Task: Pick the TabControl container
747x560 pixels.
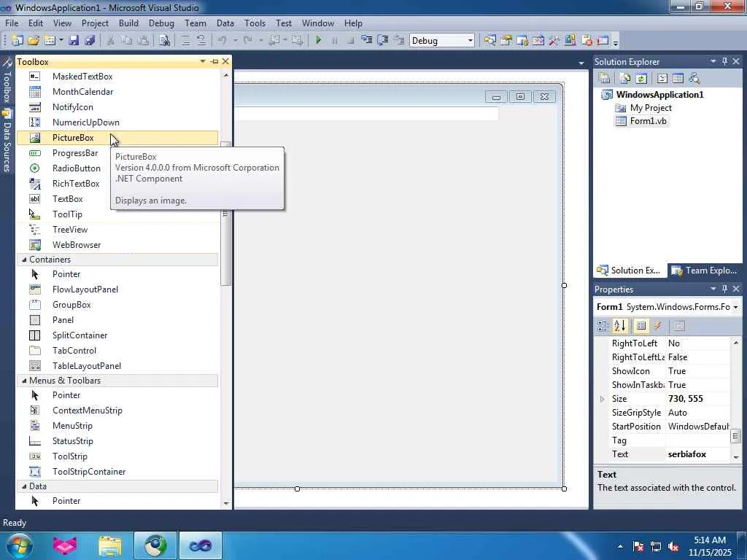Action: 117,351
